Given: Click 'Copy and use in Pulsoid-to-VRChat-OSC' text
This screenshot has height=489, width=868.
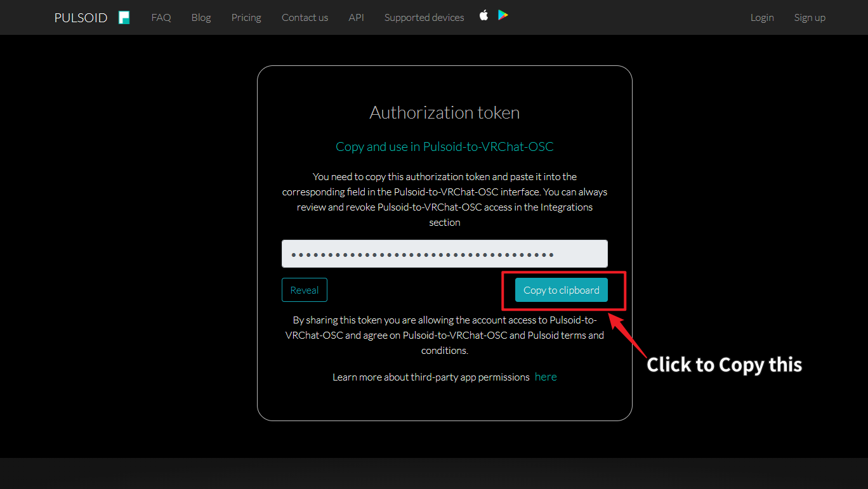Looking at the screenshot, I should coord(444,147).
